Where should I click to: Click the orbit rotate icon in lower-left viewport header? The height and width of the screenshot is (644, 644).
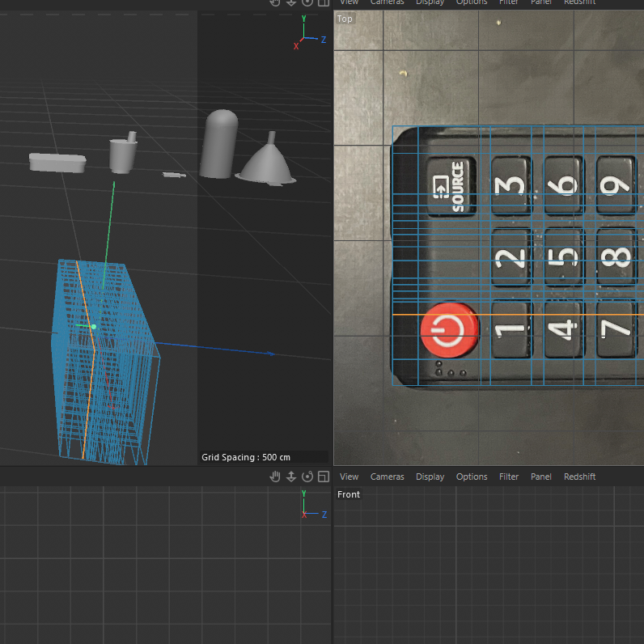tap(307, 477)
